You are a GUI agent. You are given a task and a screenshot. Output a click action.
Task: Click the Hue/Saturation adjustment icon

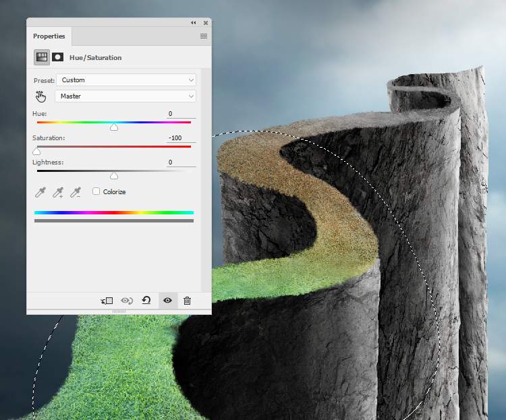tap(42, 57)
